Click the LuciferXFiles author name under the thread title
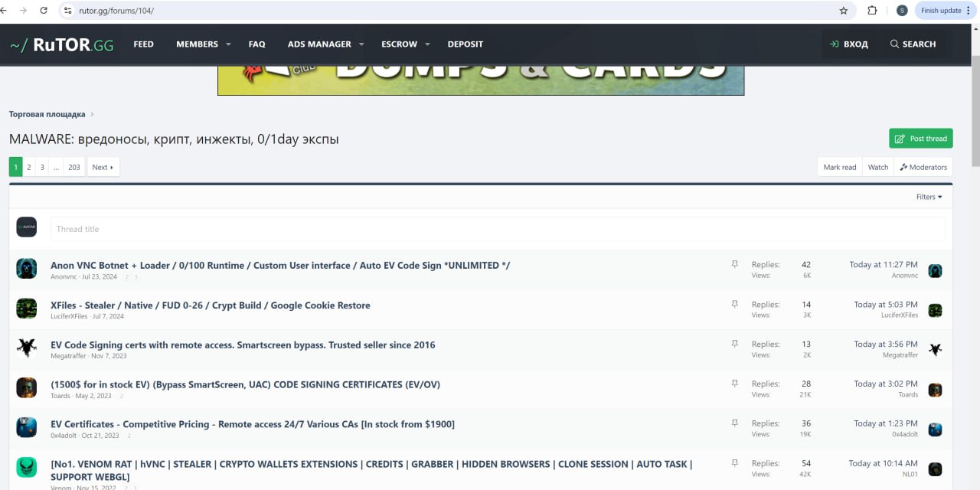The image size is (980, 490). tap(69, 316)
